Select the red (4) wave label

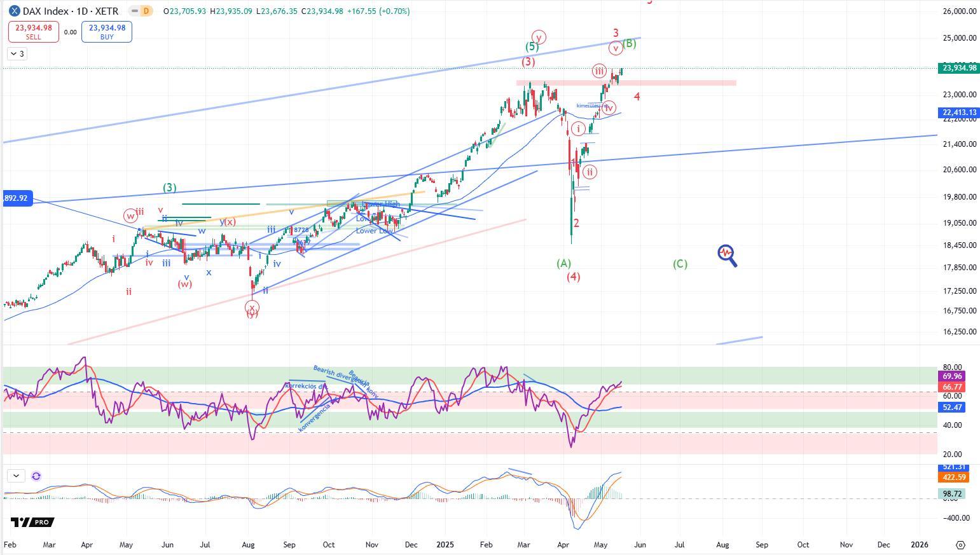pyautogui.click(x=574, y=277)
